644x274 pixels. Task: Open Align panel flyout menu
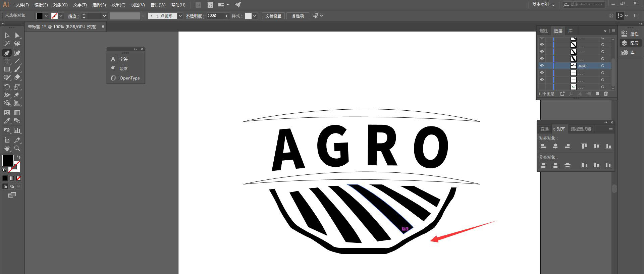point(611,129)
